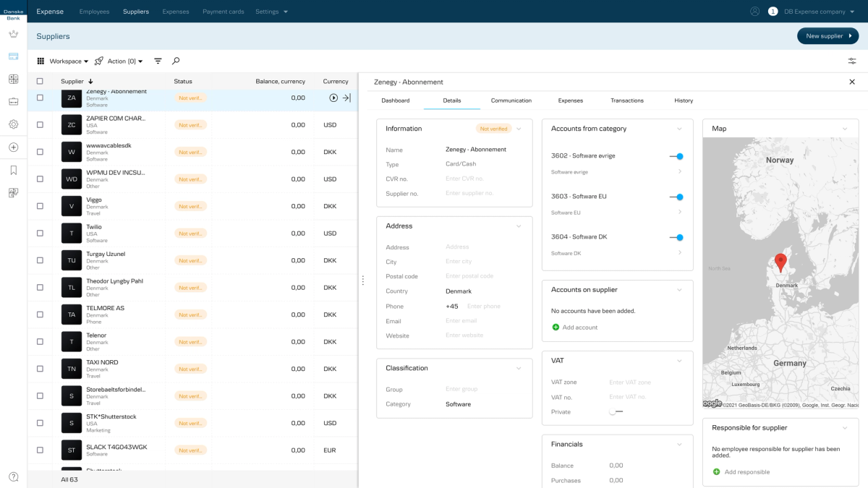Open the Action (0) dropdown
This screenshot has width=868, height=488.
125,61
